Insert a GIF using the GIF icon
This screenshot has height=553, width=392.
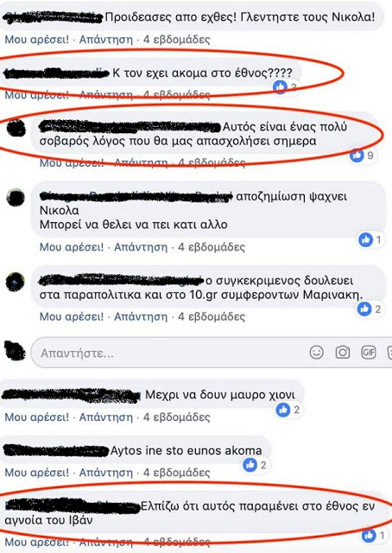click(369, 352)
